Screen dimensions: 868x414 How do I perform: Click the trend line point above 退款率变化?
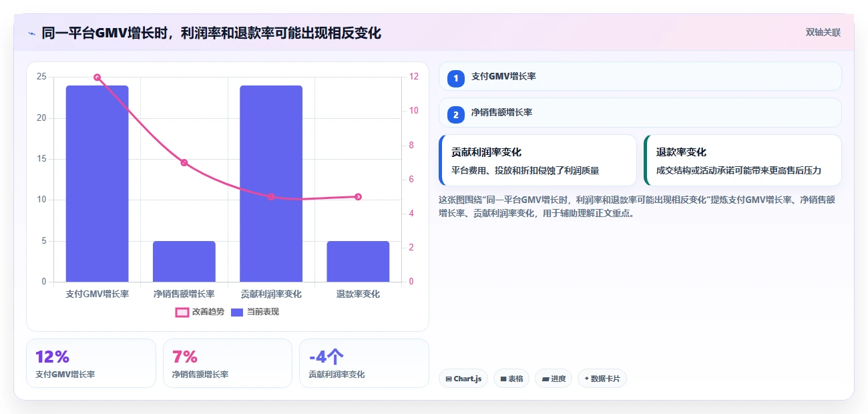click(x=358, y=196)
